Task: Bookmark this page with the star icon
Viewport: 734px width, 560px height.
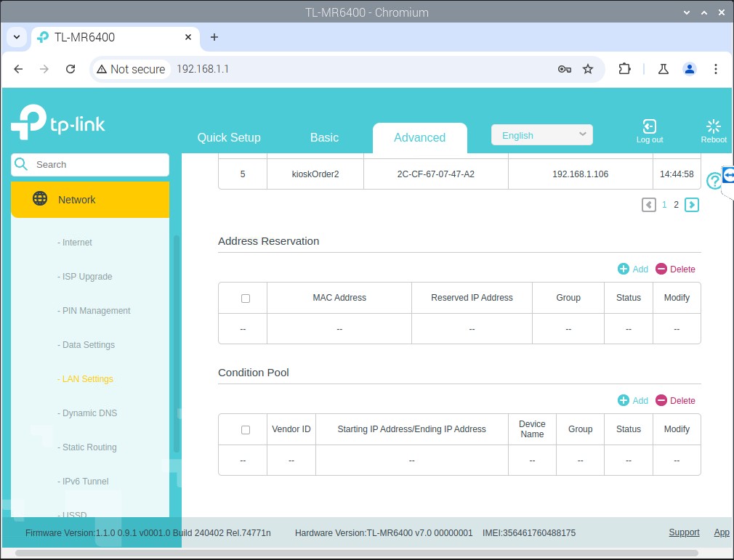Action: 588,69
